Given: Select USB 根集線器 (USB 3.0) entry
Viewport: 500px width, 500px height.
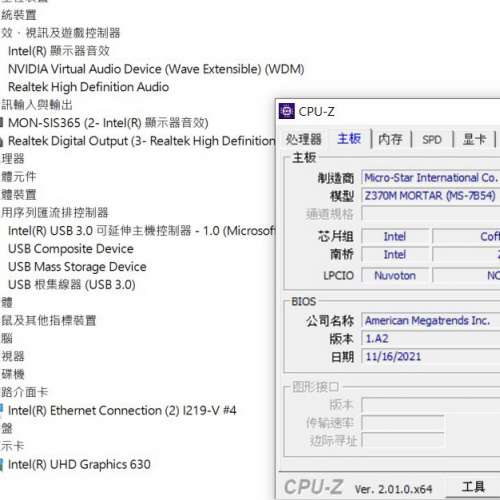Looking at the screenshot, I should (x=72, y=285).
